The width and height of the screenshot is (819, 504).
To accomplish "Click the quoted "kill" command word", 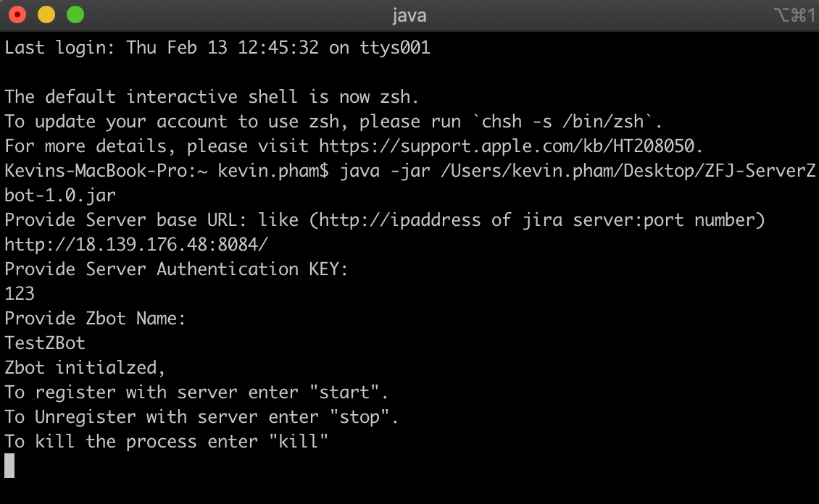I will 299,442.
